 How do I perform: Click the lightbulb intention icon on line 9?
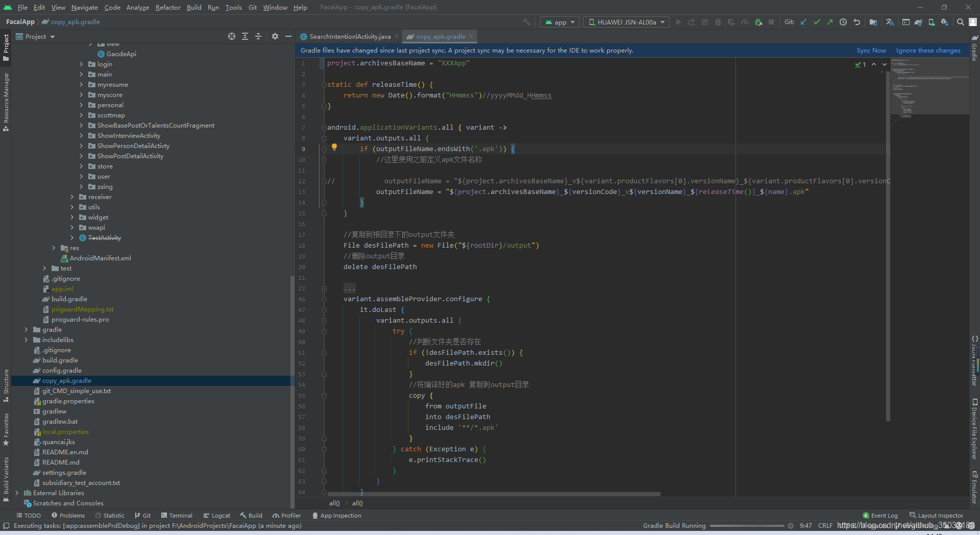[x=334, y=147]
